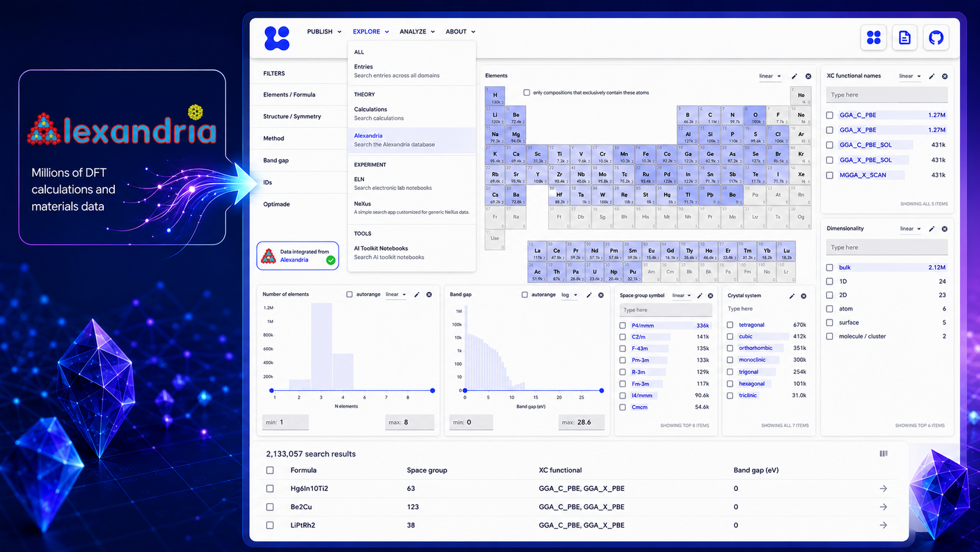Remove the XC functional names widget

945,76
